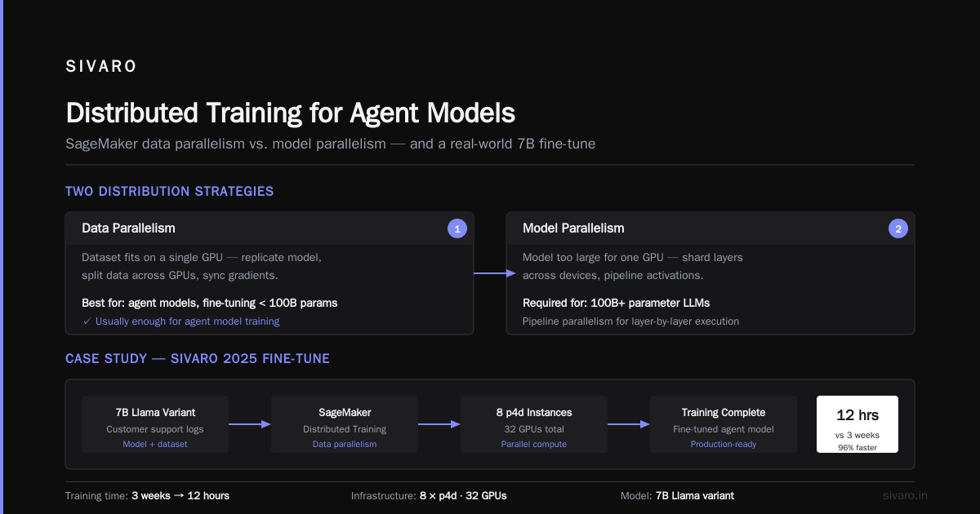
Task: Click 'Pipeline parallelism for layer-by-layer execution'
Action: click(x=631, y=321)
